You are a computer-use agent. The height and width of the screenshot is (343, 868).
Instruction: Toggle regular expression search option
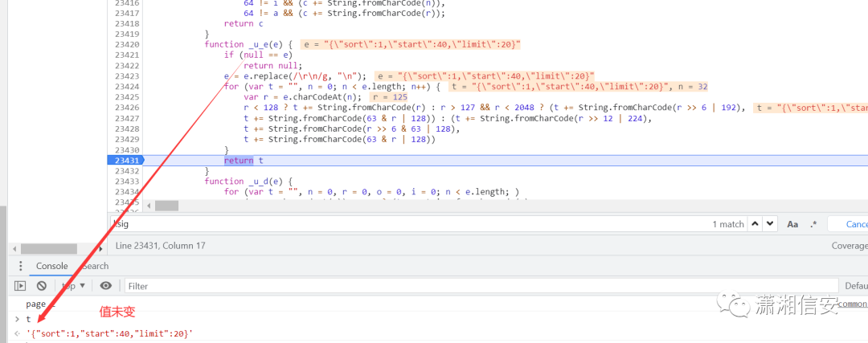[813, 224]
